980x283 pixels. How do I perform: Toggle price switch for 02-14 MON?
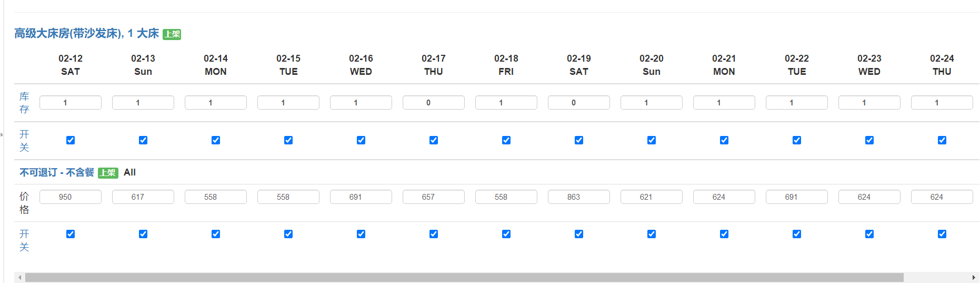click(x=216, y=234)
